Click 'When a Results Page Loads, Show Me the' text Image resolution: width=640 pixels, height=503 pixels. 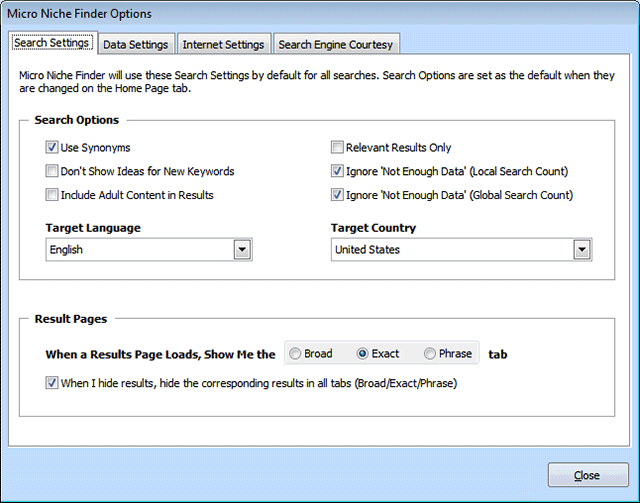click(x=160, y=354)
